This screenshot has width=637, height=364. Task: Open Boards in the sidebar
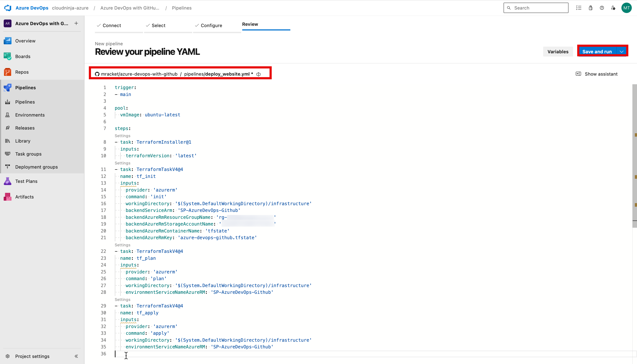pos(42,56)
